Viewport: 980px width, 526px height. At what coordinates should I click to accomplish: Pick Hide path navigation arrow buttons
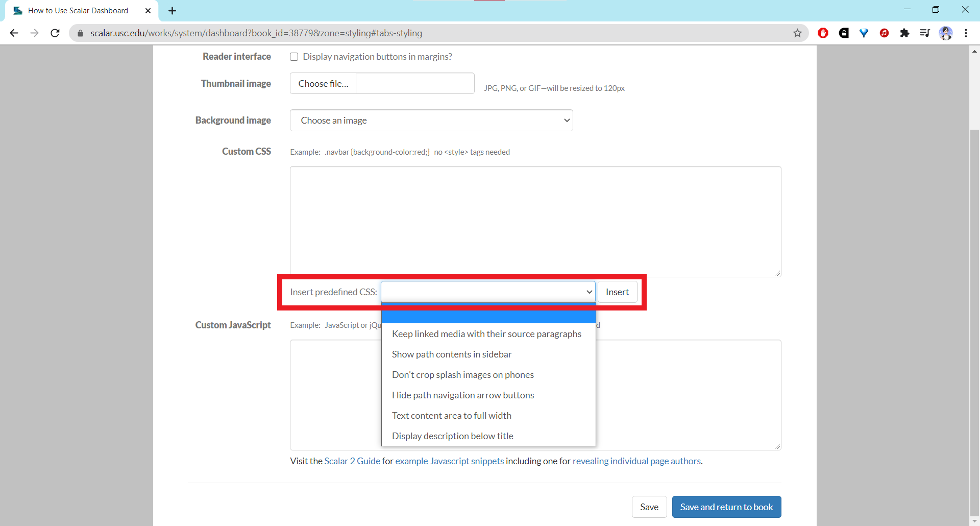462,395
